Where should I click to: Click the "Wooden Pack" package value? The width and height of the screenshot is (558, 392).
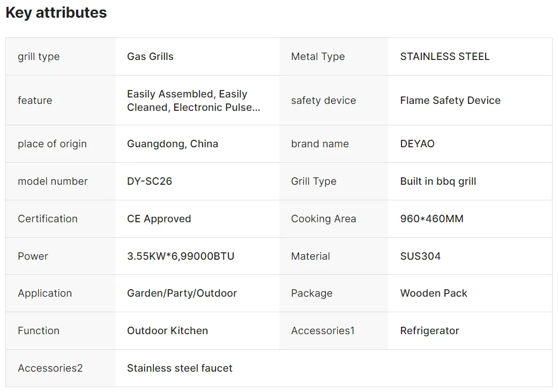(x=433, y=293)
